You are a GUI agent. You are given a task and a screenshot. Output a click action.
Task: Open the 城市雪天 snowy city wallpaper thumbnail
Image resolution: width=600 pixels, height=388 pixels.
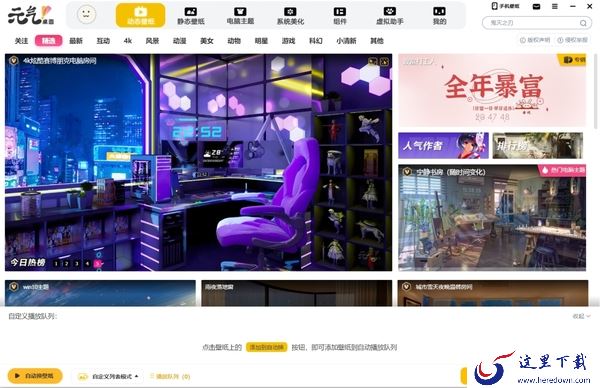pos(493,293)
